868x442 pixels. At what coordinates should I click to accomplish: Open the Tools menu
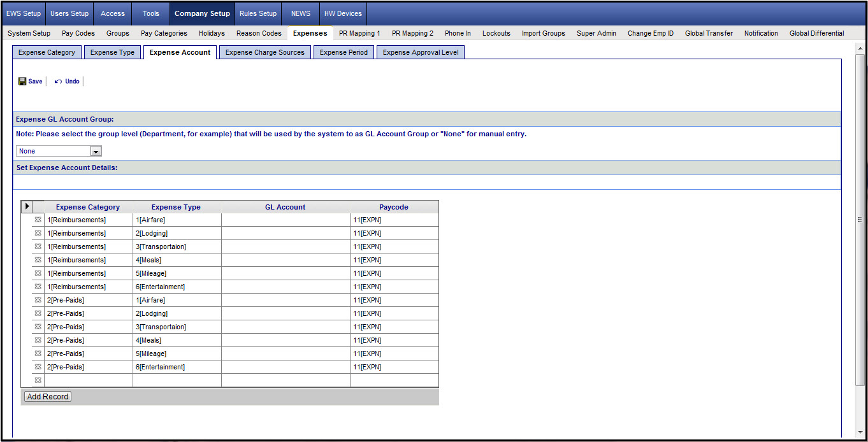click(x=151, y=13)
